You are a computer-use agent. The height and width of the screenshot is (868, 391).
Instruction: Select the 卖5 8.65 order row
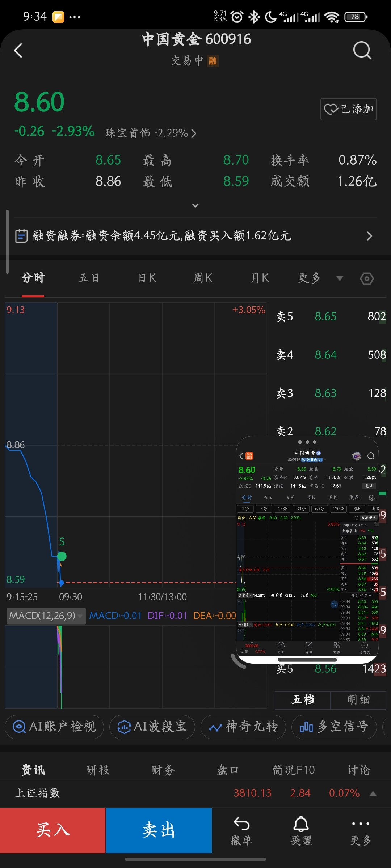(331, 316)
